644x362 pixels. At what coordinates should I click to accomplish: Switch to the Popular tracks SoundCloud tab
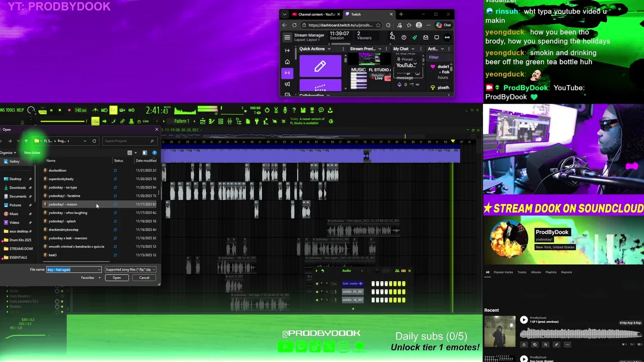(x=504, y=272)
